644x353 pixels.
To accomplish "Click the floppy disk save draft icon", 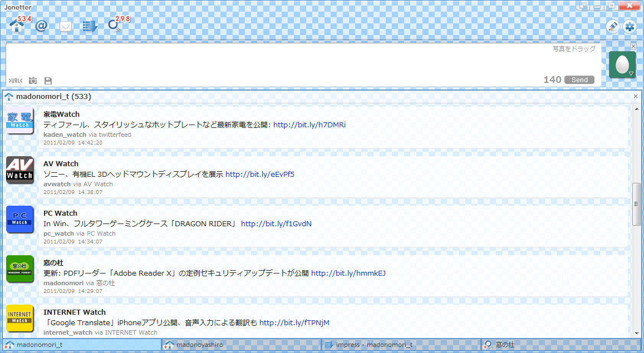I will [48, 81].
